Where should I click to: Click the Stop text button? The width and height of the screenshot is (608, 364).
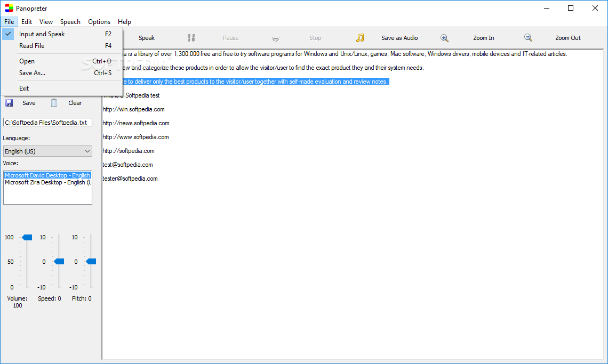click(315, 38)
